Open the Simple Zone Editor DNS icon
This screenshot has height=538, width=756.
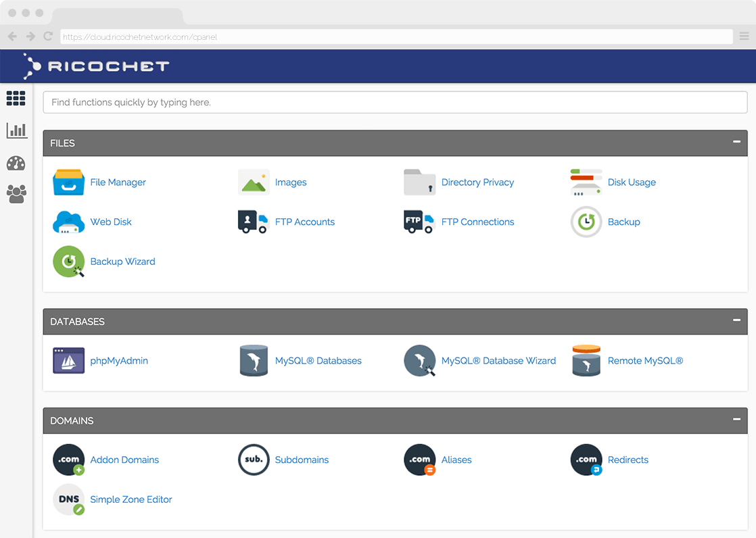[68, 499]
